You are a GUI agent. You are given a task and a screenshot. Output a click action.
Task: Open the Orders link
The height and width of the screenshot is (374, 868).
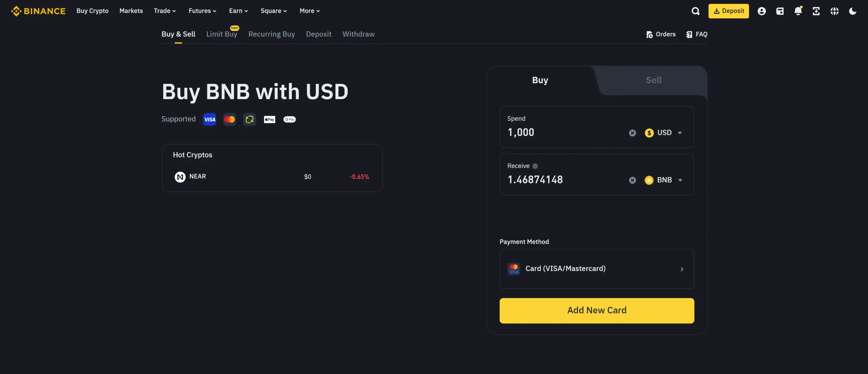(661, 34)
